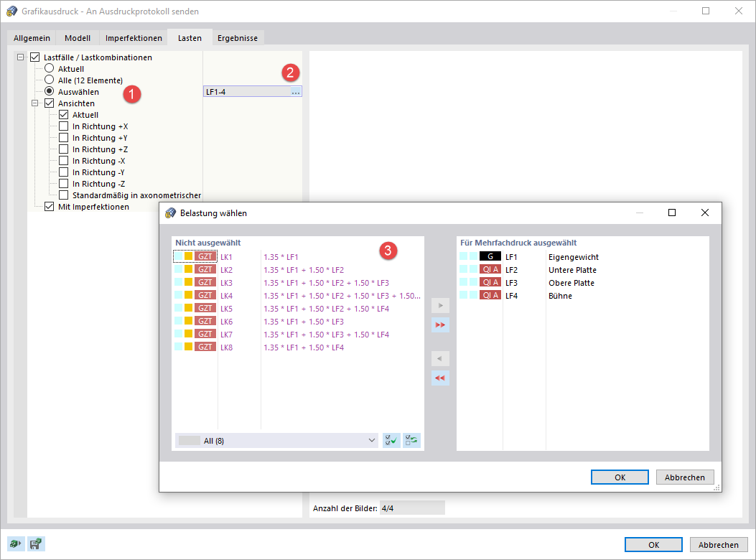Click the QI A badge of LF2
The width and height of the screenshot is (756, 560).
(x=490, y=270)
